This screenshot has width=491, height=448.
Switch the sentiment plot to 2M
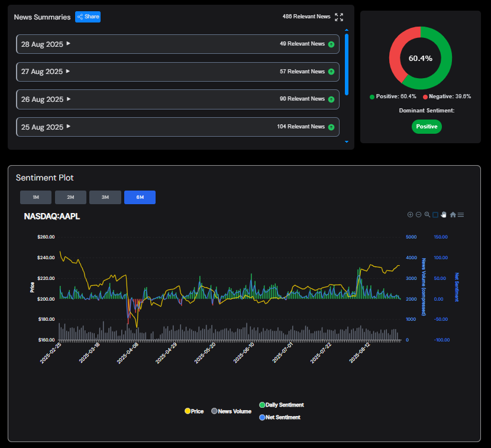70,198
